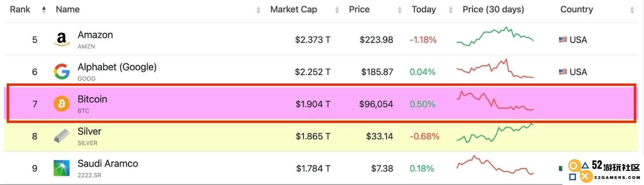Click the Google G logo
This screenshot has height=185, width=644.
(x=61, y=72)
